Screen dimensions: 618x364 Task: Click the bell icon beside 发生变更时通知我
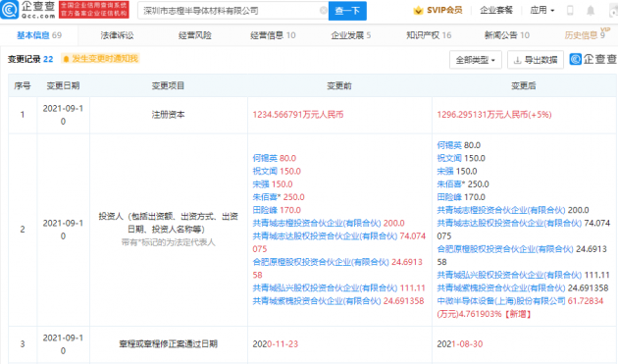point(66,59)
